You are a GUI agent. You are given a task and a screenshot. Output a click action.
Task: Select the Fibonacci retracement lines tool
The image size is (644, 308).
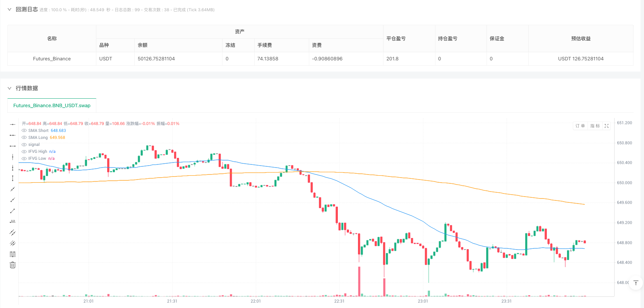pos(13,254)
